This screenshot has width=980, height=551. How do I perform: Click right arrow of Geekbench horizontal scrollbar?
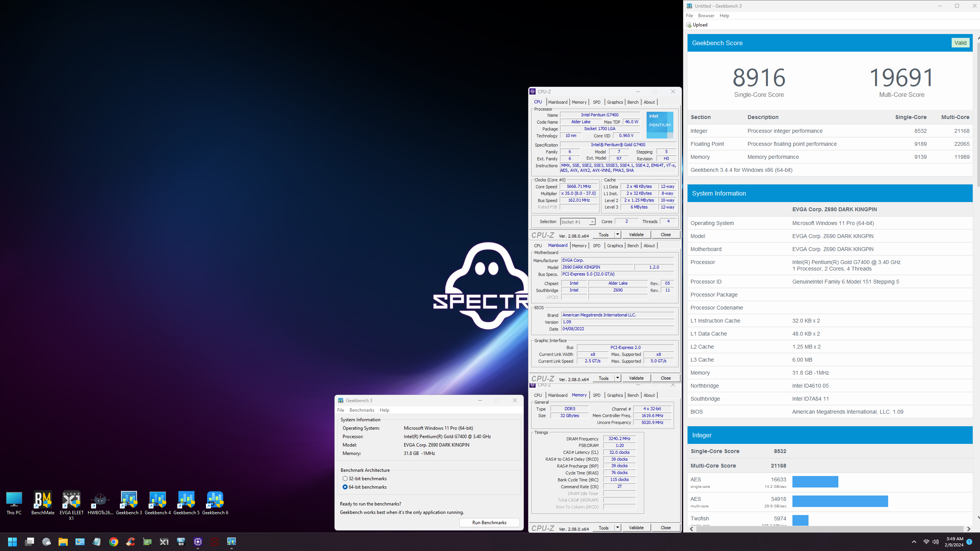click(x=969, y=529)
